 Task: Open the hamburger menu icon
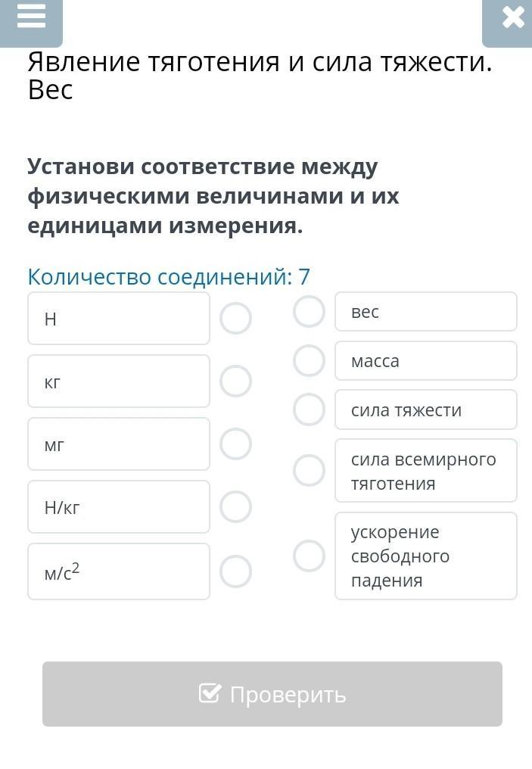pos(31,17)
